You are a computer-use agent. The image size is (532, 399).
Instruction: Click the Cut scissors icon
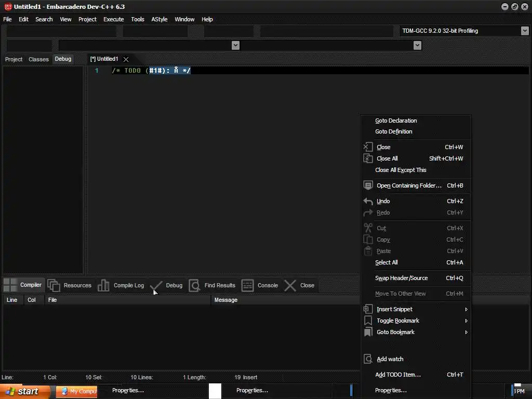coord(368,228)
